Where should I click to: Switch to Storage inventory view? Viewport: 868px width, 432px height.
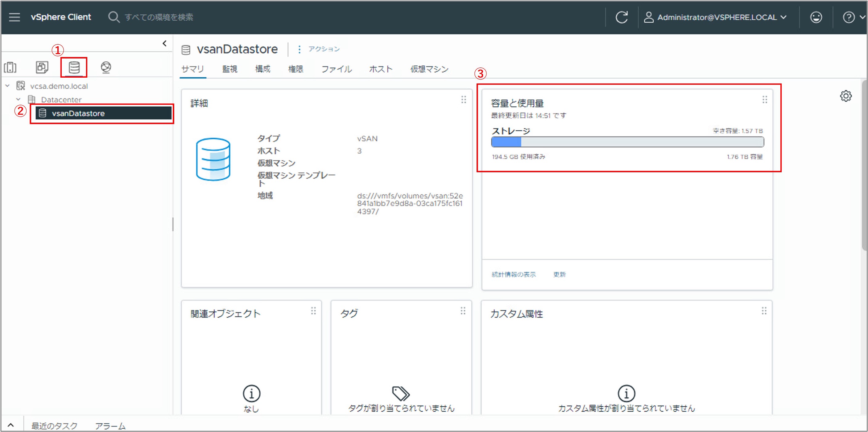(x=74, y=67)
